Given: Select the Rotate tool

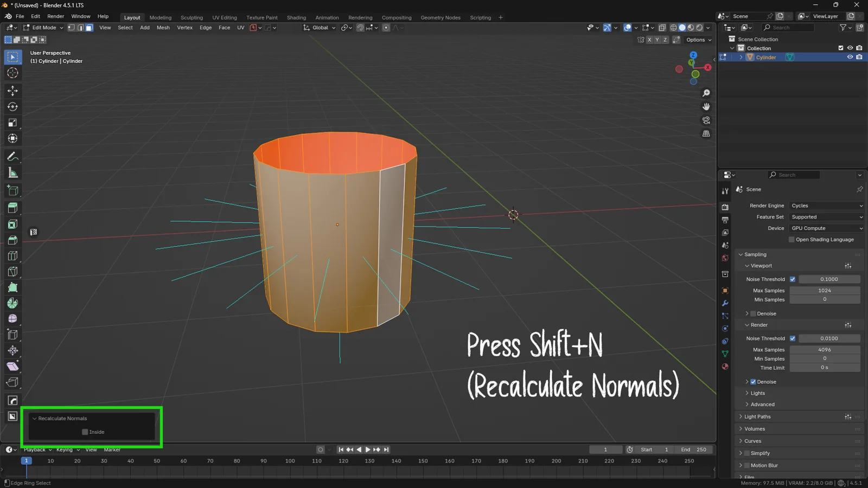Looking at the screenshot, I should point(12,107).
